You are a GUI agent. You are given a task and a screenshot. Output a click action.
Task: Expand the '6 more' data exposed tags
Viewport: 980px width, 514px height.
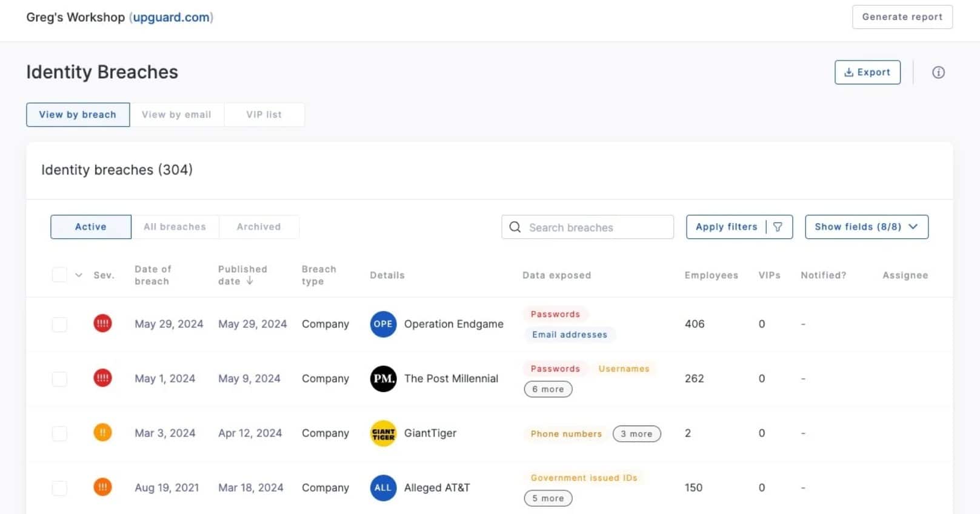[x=548, y=389]
